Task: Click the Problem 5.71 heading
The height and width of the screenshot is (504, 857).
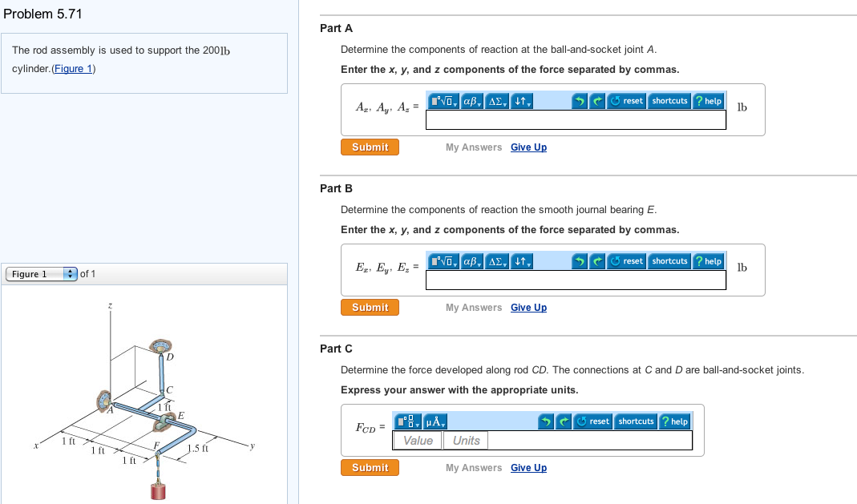Action: [44, 13]
